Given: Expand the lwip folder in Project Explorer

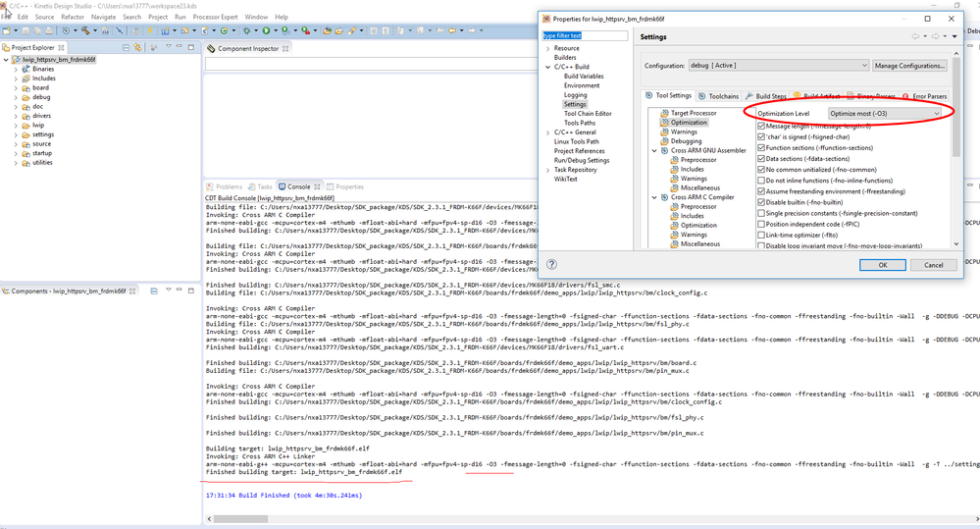Looking at the screenshot, I should pyautogui.click(x=17, y=125).
